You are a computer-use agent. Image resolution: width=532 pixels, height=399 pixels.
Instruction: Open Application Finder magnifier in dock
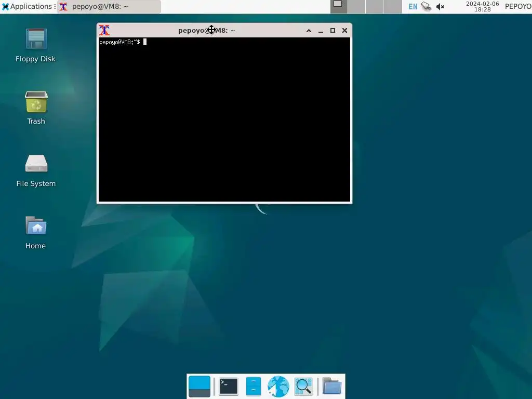(303, 386)
